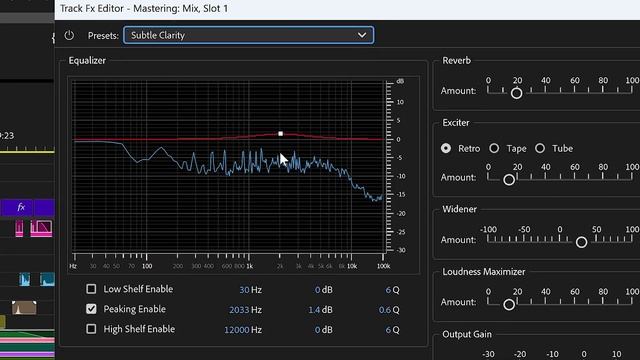The image size is (640, 360).
Task: Toggle the effect power bypass button
Action: click(x=69, y=36)
